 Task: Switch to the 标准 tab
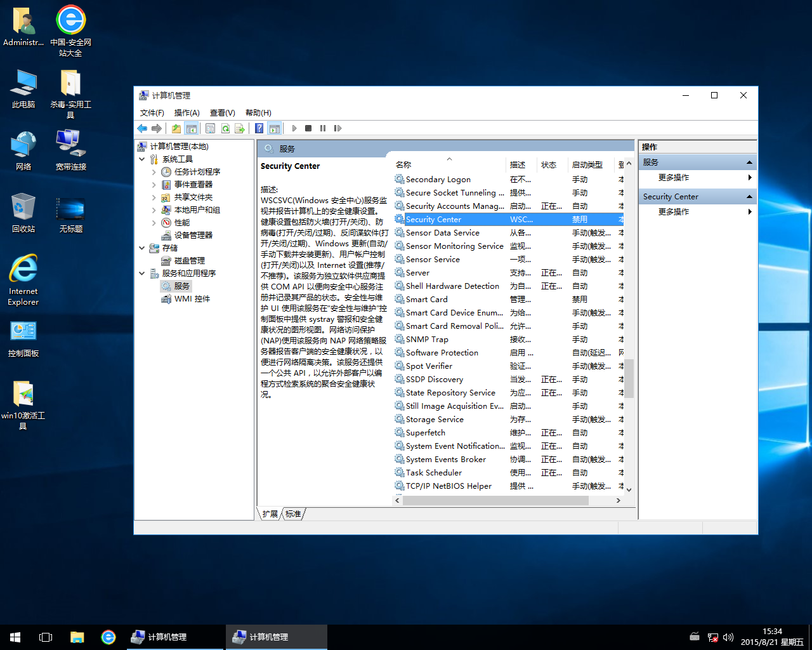[x=293, y=514]
